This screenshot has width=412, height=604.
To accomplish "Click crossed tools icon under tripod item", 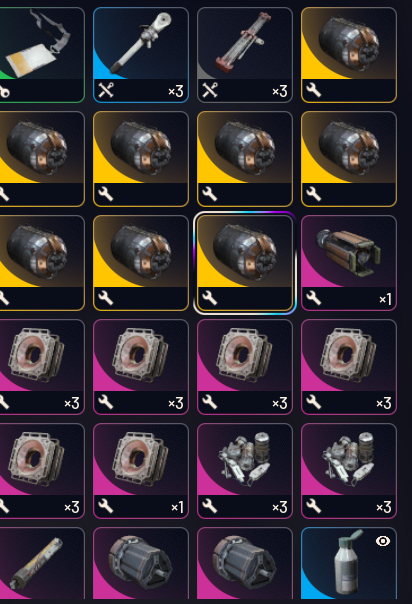I will point(209,91).
